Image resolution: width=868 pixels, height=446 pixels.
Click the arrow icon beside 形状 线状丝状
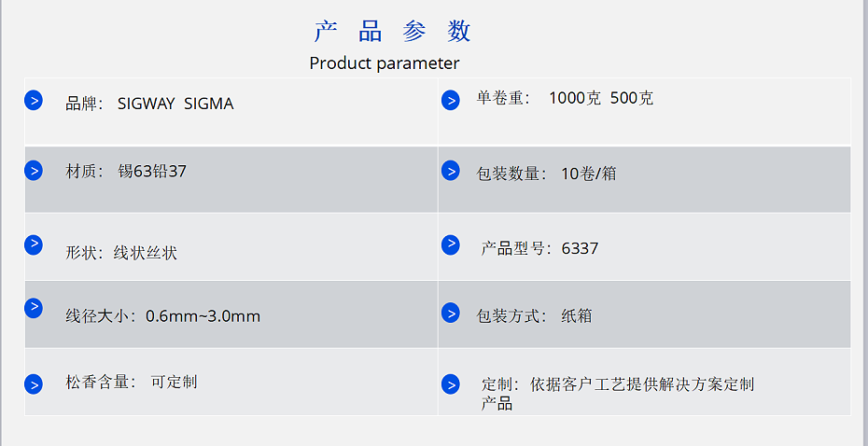[x=34, y=244]
